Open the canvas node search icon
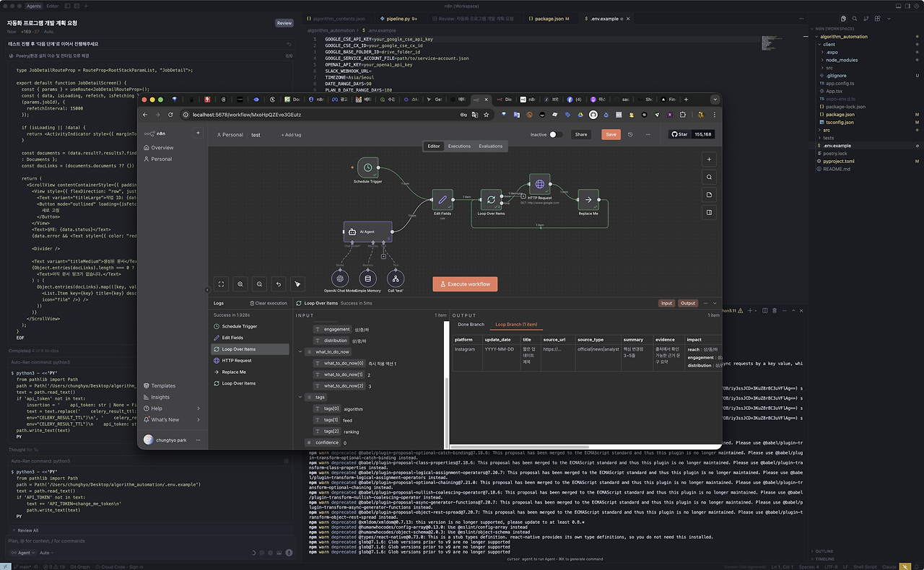 (x=710, y=177)
